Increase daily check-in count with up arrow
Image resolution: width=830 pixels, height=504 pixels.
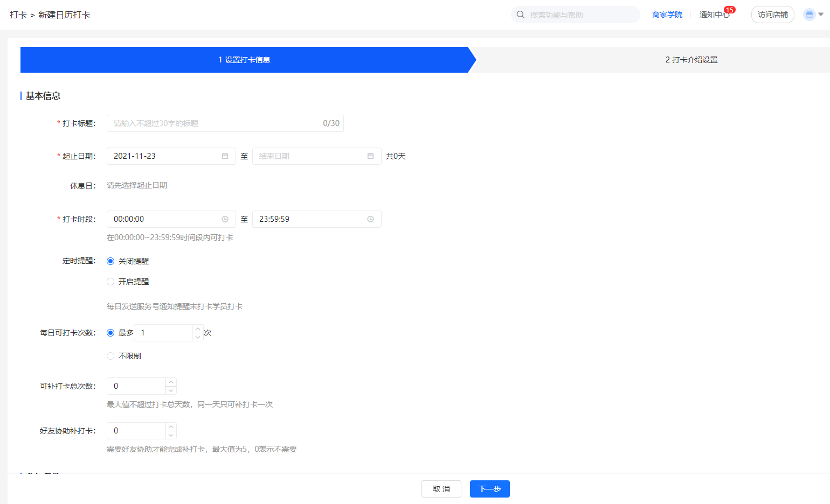(198, 329)
